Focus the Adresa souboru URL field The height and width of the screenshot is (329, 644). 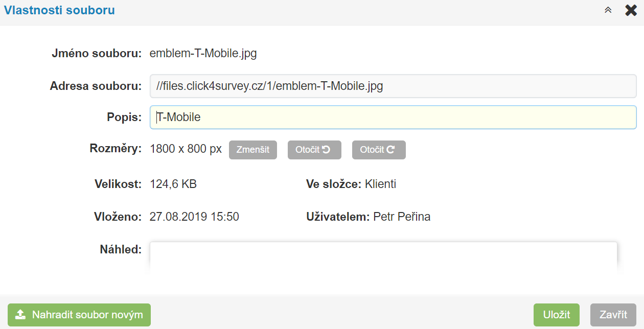[393, 86]
